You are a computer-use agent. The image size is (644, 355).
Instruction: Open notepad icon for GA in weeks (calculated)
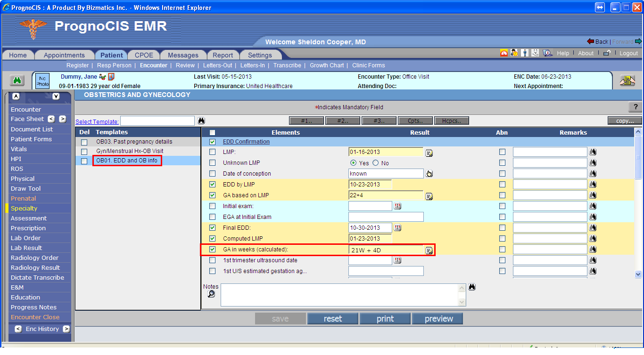pos(429,250)
